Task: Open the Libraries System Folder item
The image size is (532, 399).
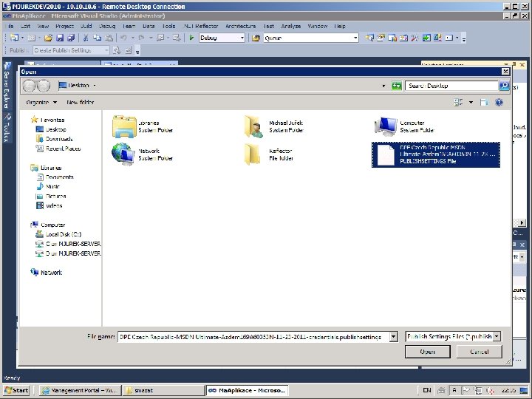Action: pos(143,126)
